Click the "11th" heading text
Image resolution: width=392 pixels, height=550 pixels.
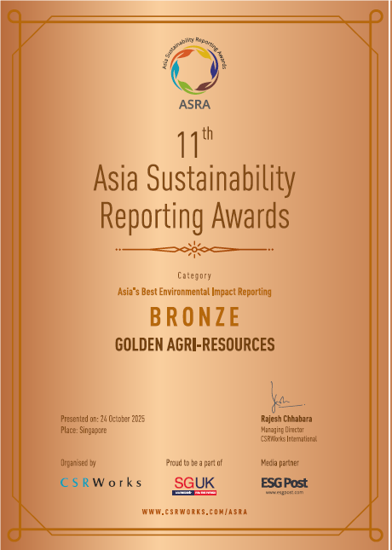click(x=194, y=144)
